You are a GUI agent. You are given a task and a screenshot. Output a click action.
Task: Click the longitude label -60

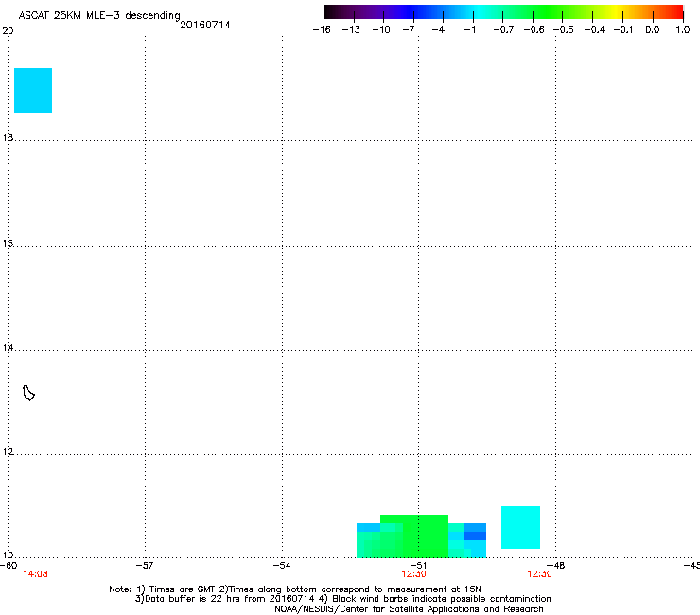9,566
